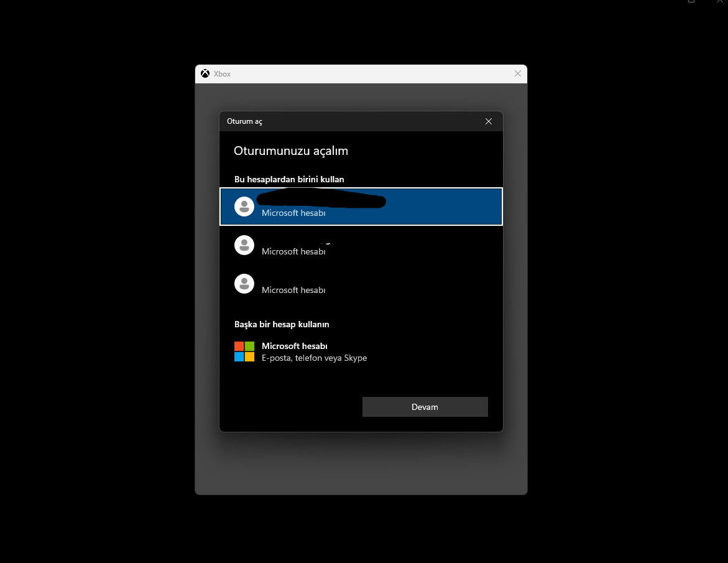The image size is (728, 563).
Task: Click avatar icon of the third account
Action: (x=244, y=284)
